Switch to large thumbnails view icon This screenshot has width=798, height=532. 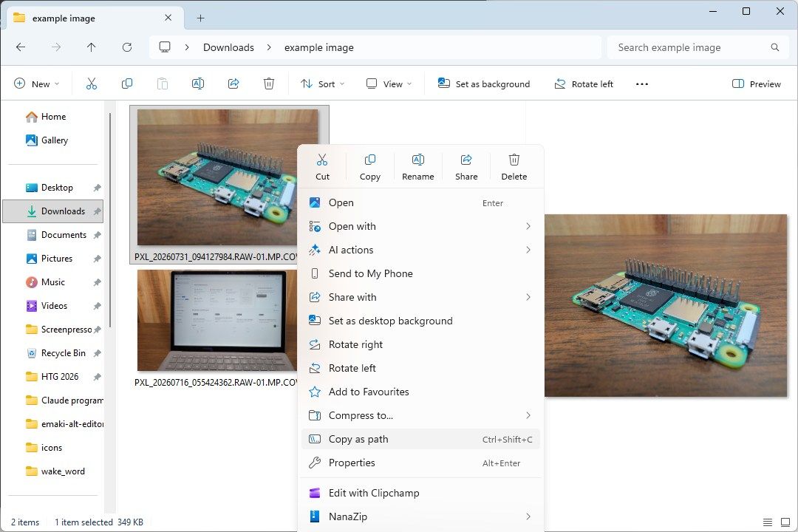(x=785, y=522)
